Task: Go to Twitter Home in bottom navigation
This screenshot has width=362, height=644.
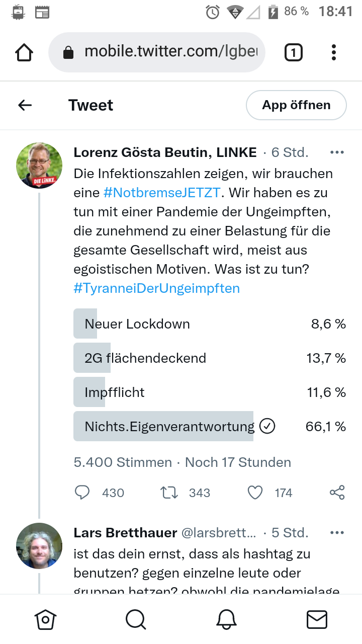Action: (45, 619)
